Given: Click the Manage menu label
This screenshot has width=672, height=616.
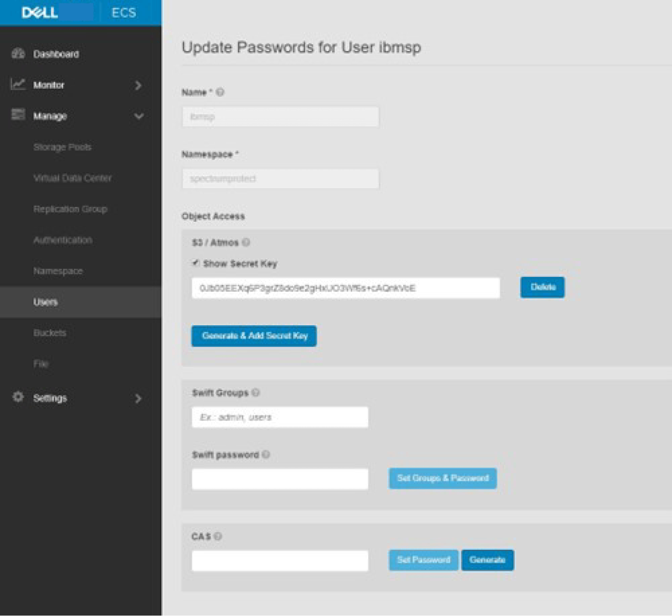Looking at the screenshot, I should (x=50, y=116).
